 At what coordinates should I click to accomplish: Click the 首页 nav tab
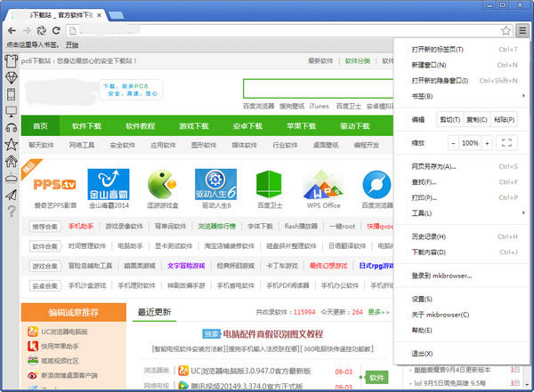[x=40, y=126]
